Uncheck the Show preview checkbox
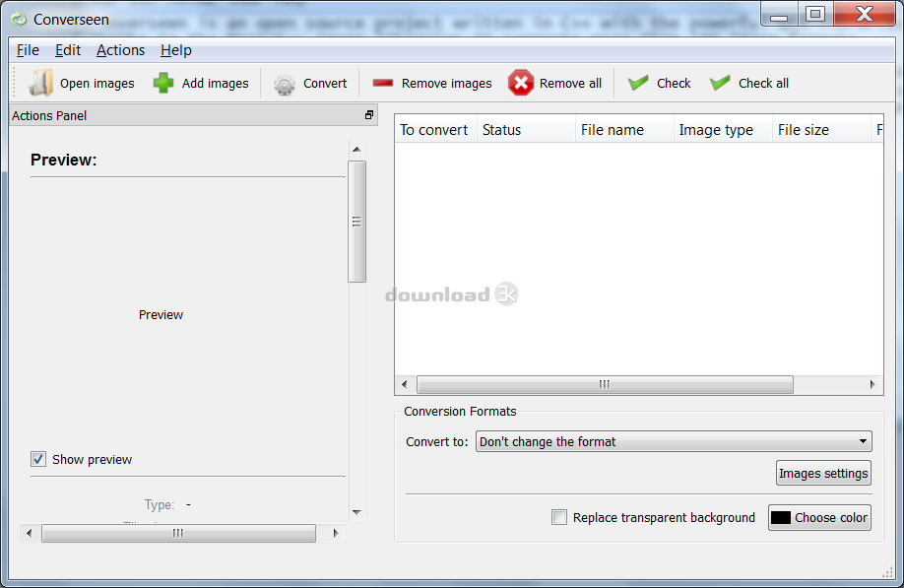 coord(38,459)
